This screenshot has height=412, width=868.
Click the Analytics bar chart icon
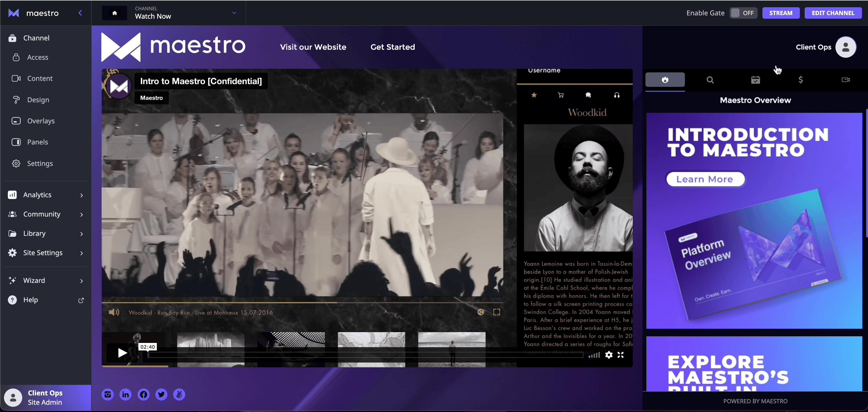tap(12, 195)
